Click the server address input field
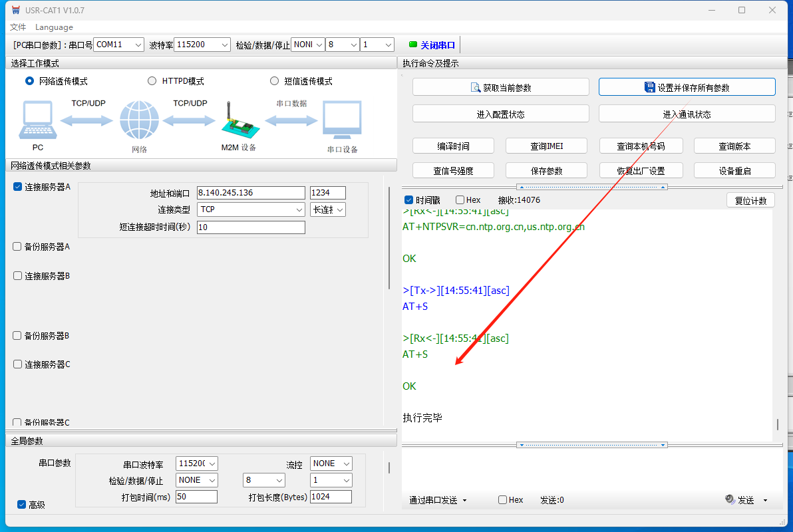This screenshot has width=793, height=532. [x=250, y=193]
